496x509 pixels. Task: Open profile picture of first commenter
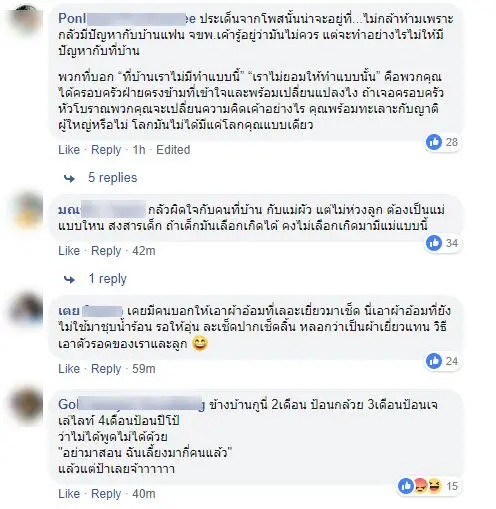tap(27, 19)
